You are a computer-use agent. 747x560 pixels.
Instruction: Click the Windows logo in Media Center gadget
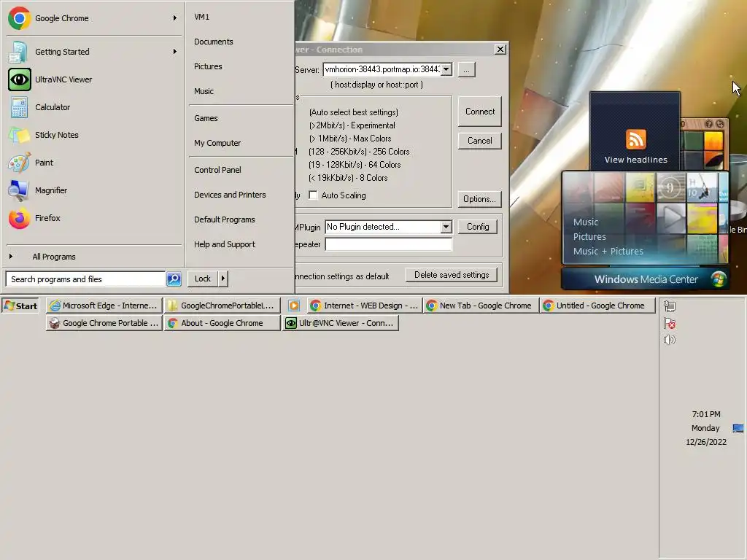(x=719, y=279)
